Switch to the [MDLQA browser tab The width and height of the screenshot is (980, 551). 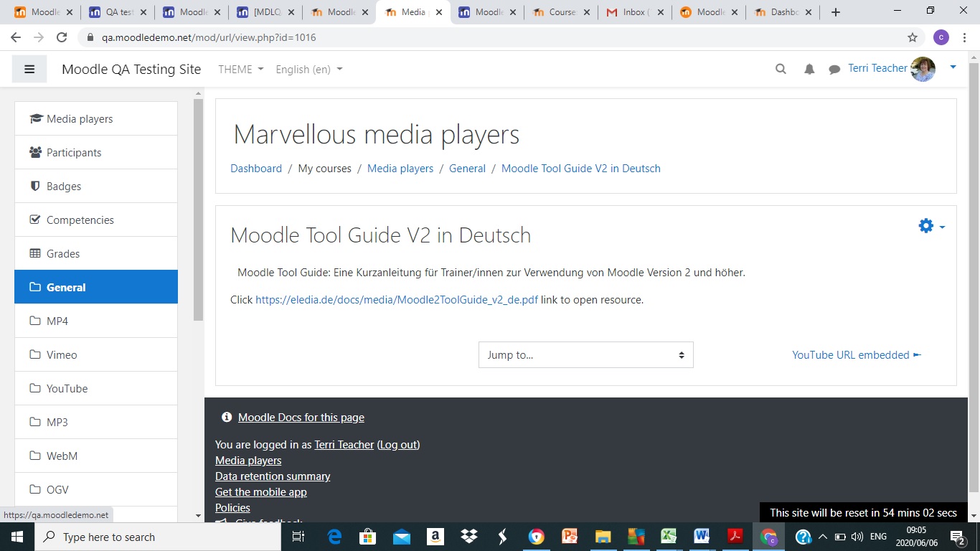(x=264, y=12)
